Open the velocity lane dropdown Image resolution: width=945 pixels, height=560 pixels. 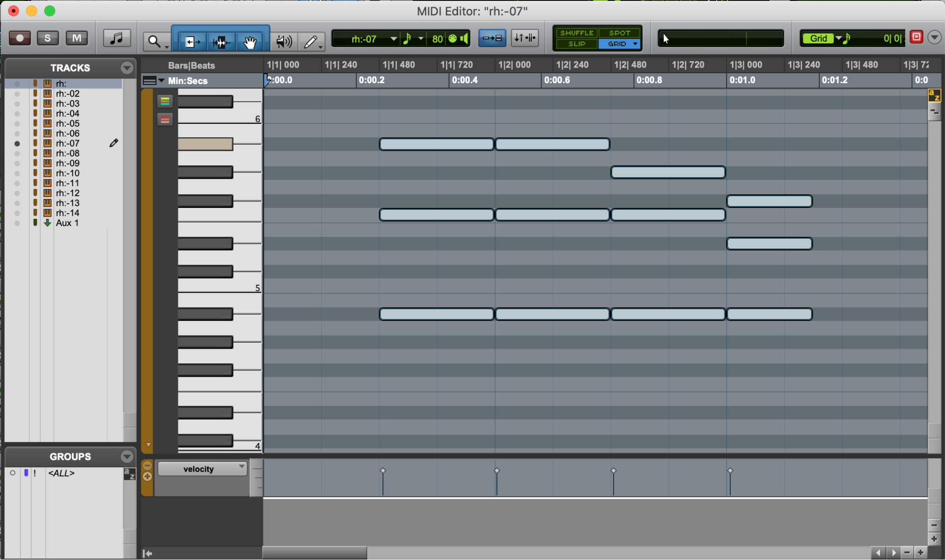202,468
